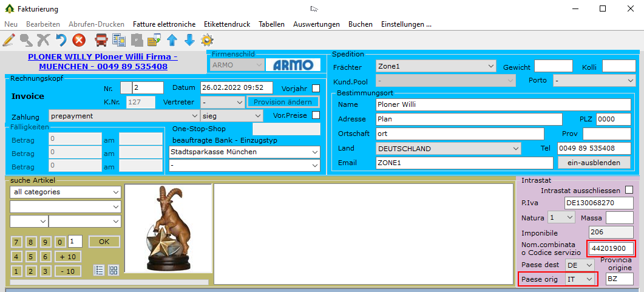Image resolution: width=644 pixels, height=292 pixels.
Task: Click the blue up arrow icon
Action: click(x=172, y=41)
